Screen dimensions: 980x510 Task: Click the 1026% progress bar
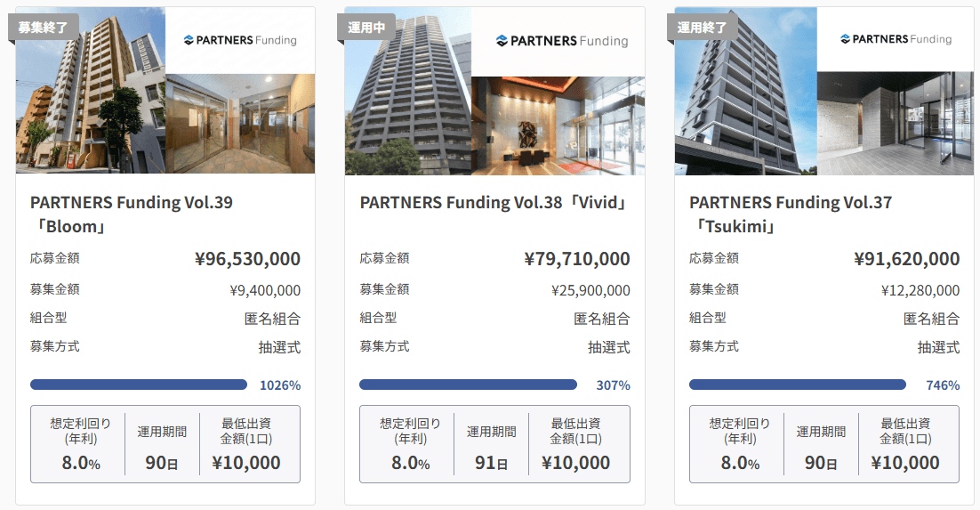pos(139,385)
